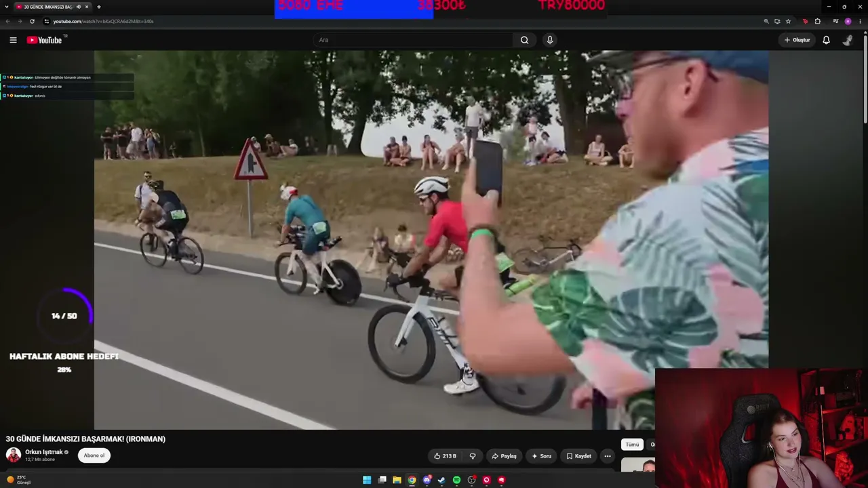Open Discord from the taskbar
Screen dimensions: 868x488
[427, 480]
